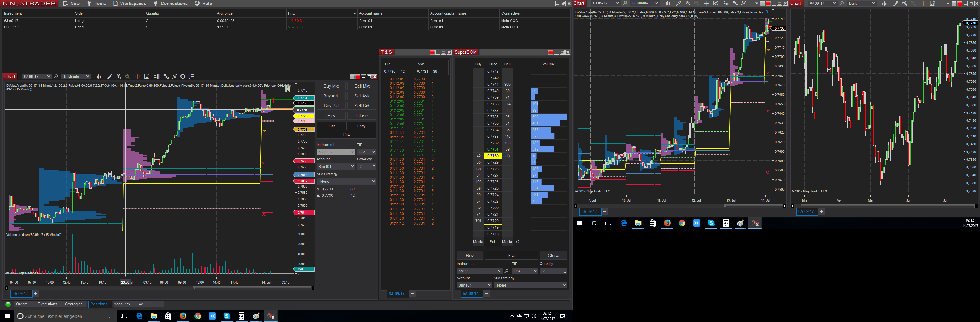Enable crosshair in the Daily chart
980x322 pixels.
click(923, 3)
